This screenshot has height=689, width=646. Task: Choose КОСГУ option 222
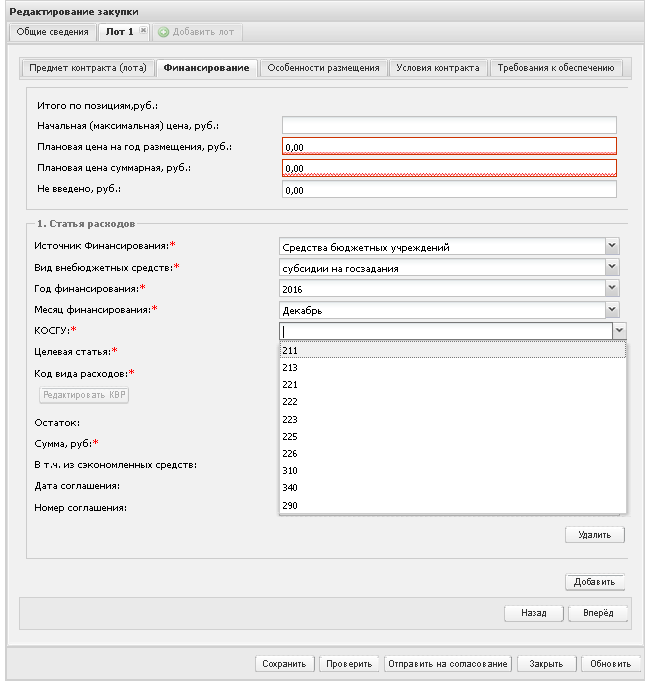(x=453, y=402)
